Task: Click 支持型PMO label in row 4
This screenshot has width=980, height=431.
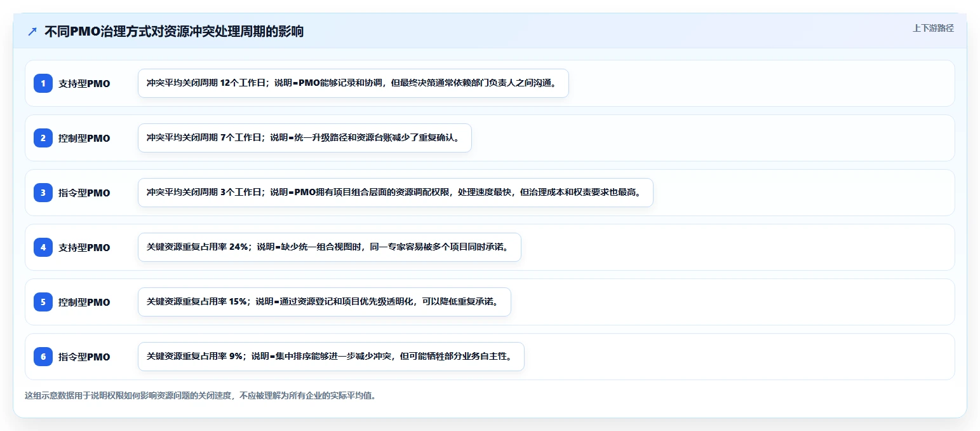Action: pyautogui.click(x=84, y=248)
